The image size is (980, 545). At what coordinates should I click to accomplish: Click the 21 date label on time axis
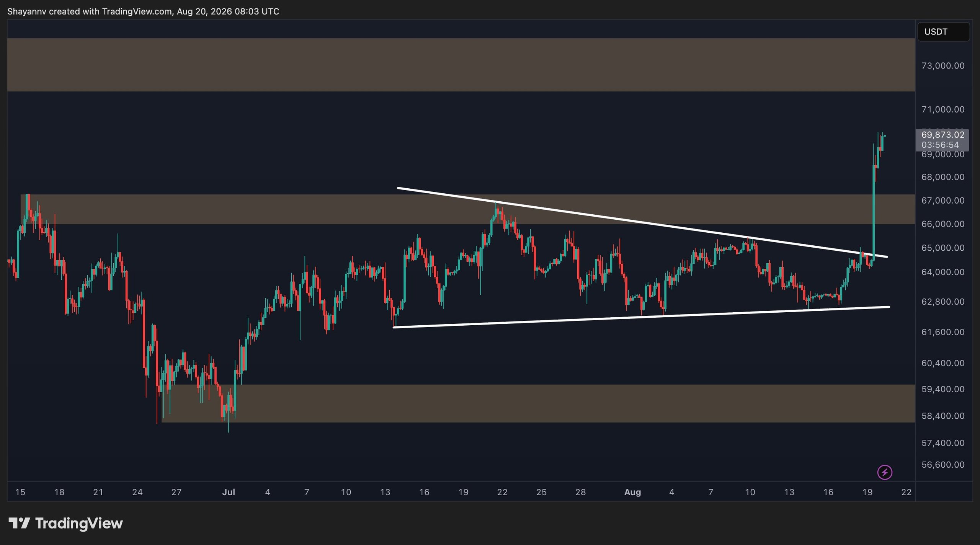[x=98, y=492]
